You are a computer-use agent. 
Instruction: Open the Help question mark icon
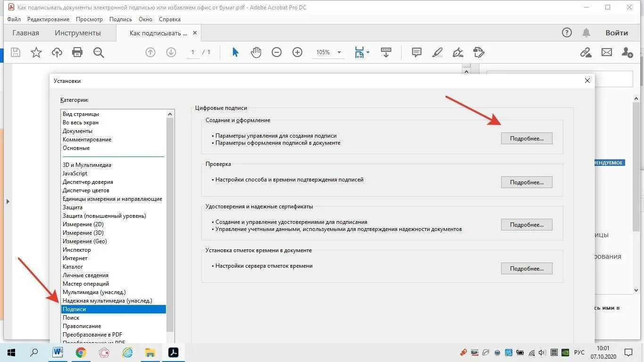567,33
